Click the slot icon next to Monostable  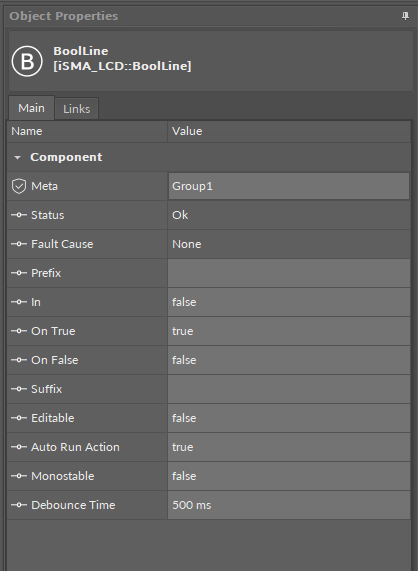[19, 476]
